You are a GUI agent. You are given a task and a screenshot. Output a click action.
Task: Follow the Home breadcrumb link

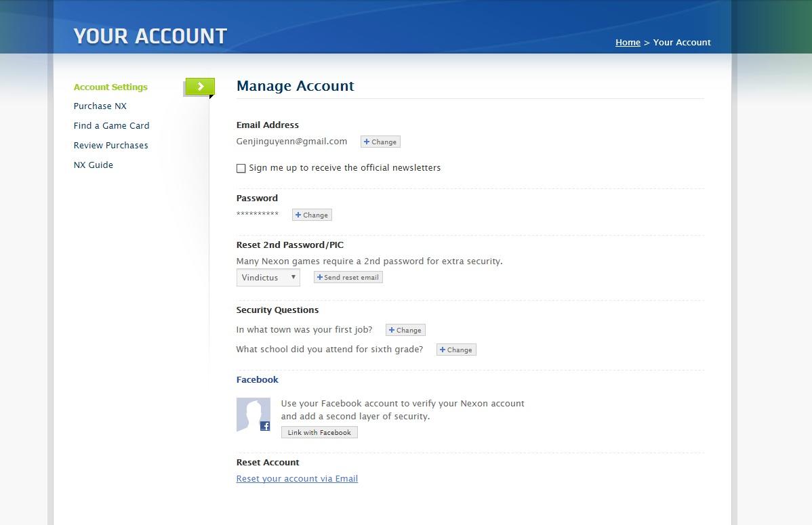(628, 43)
